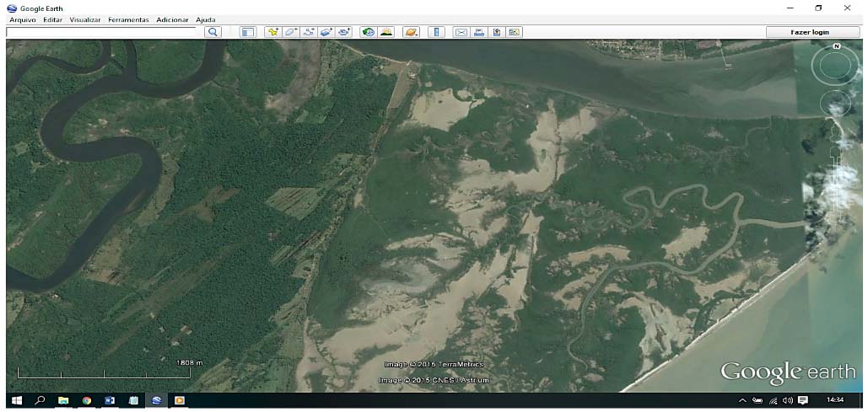Select the Add Polygon tool
Screen dimensions: 868x412
tap(291, 32)
